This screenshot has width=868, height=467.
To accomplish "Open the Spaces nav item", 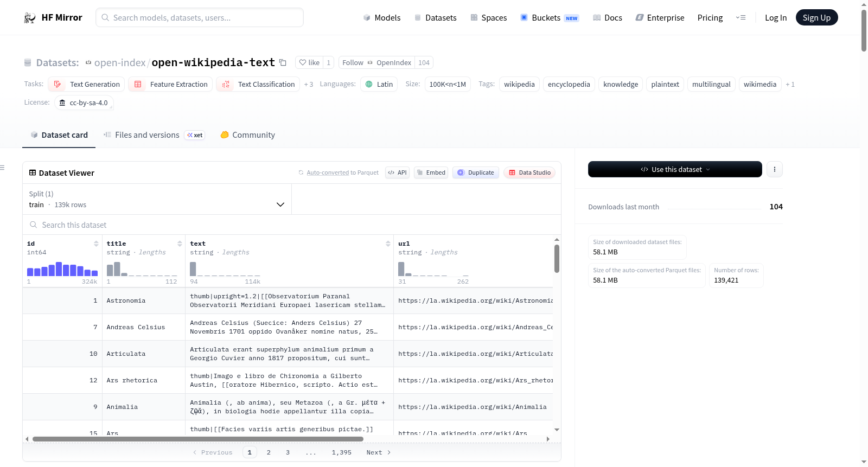I will [x=488, y=18].
